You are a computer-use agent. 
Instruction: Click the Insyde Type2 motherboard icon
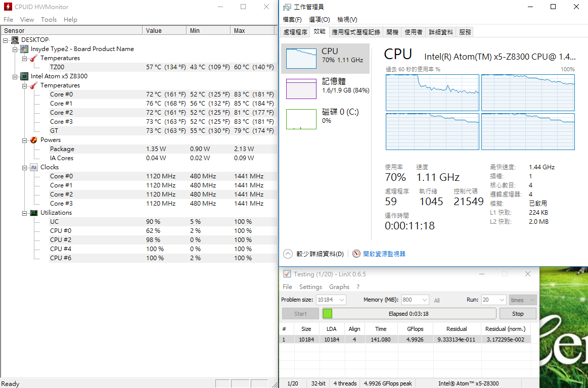(24, 48)
